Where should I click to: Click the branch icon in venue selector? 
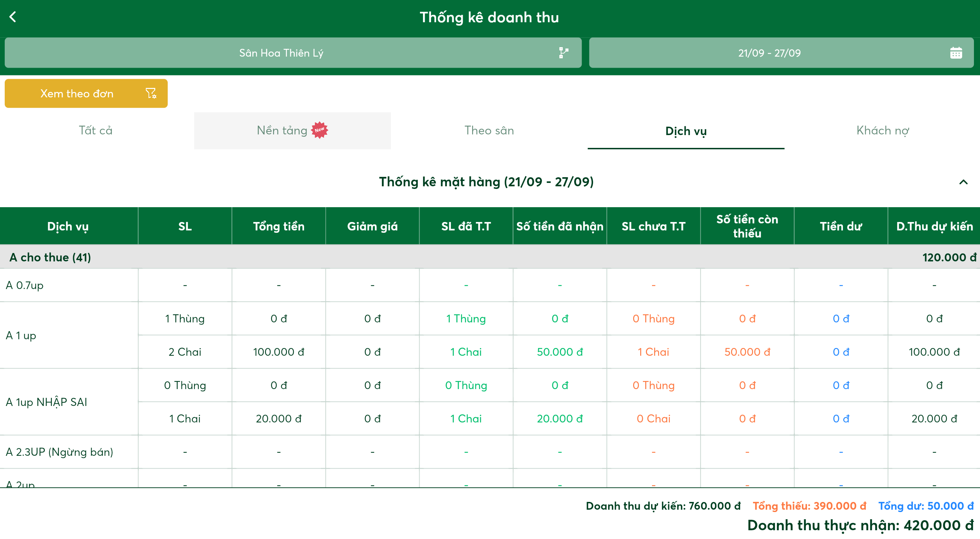click(x=564, y=53)
